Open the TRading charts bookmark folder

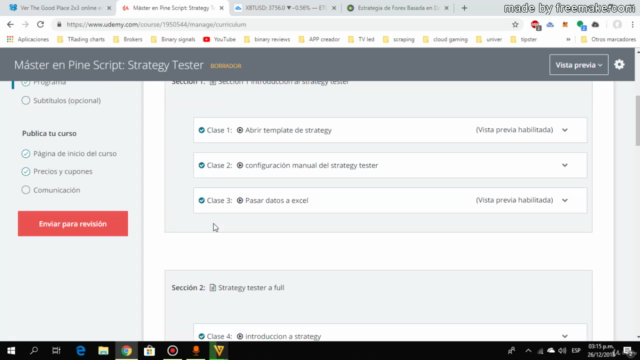pyautogui.click(x=81, y=39)
